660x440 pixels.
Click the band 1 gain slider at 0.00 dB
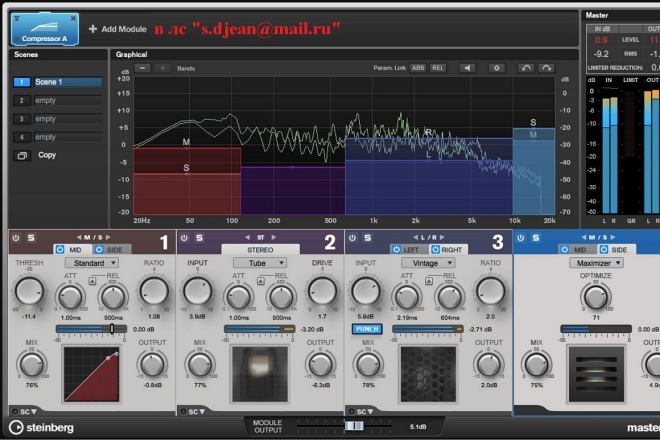[x=91, y=329]
